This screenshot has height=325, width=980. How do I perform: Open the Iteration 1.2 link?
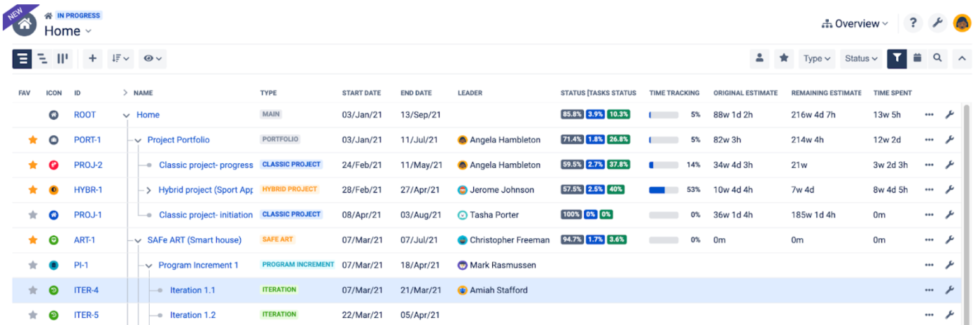coord(192,315)
